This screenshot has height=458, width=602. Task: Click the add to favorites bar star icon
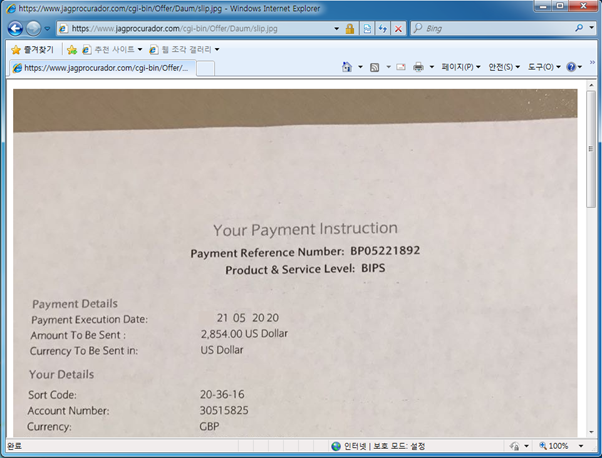pos(72,50)
